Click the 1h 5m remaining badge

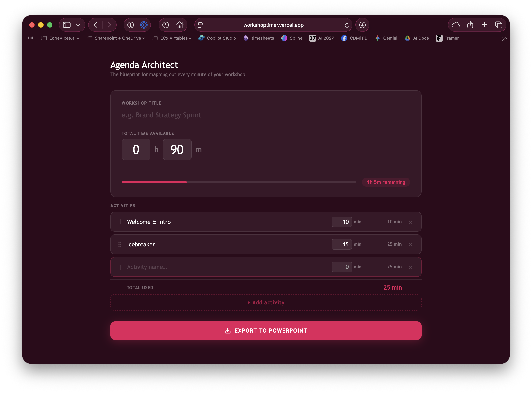tap(386, 182)
